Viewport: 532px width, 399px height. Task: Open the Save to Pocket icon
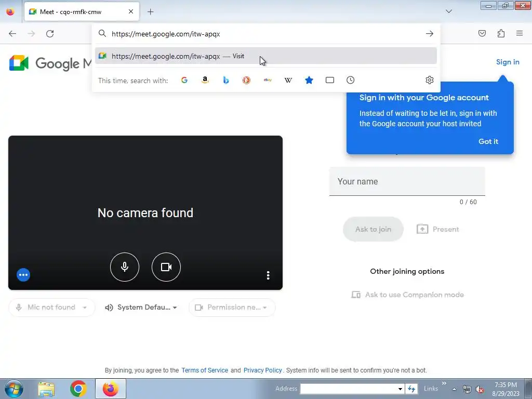[x=482, y=33]
